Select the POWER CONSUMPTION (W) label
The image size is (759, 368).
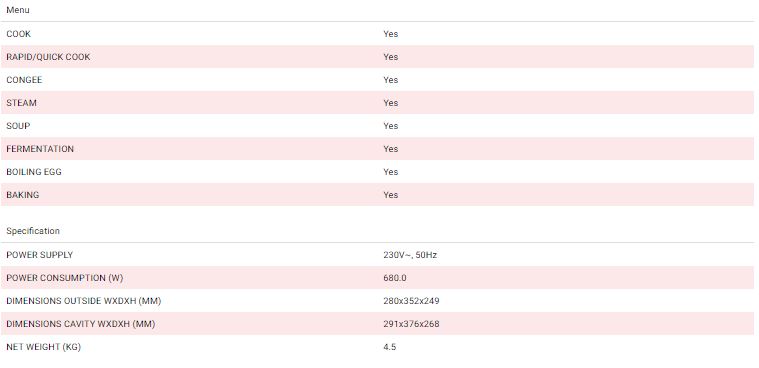pyautogui.click(x=65, y=278)
